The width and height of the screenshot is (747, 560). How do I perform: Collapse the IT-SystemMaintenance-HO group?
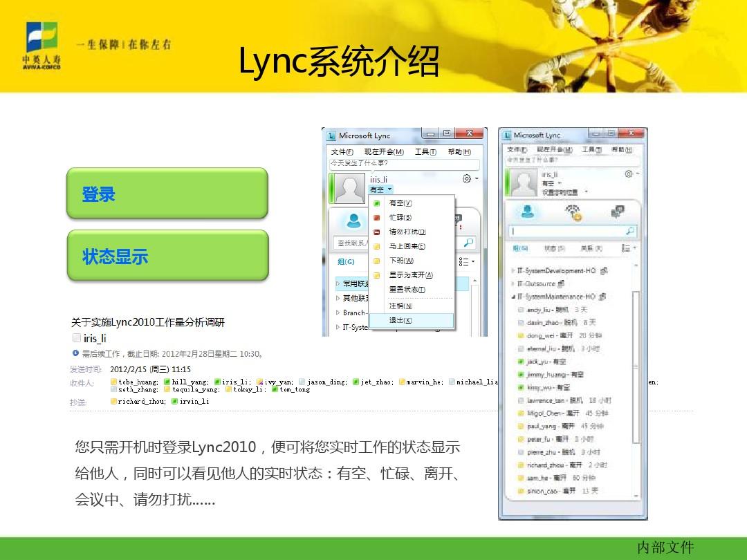pos(513,297)
